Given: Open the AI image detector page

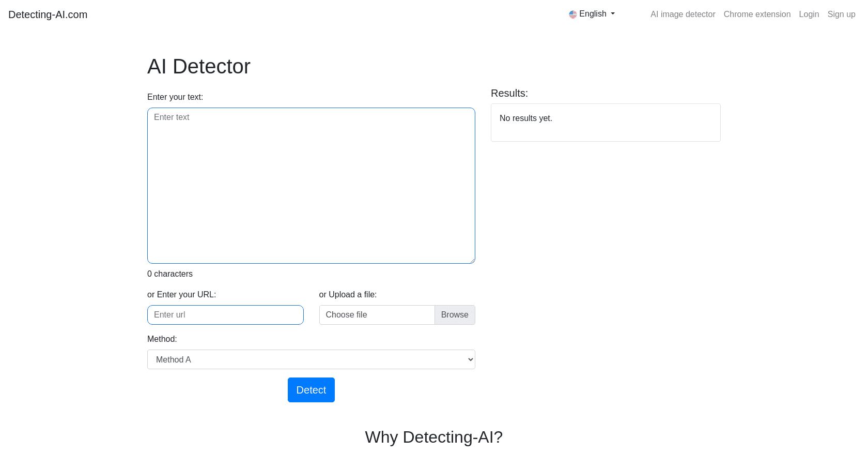Looking at the screenshot, I should 683,14.
